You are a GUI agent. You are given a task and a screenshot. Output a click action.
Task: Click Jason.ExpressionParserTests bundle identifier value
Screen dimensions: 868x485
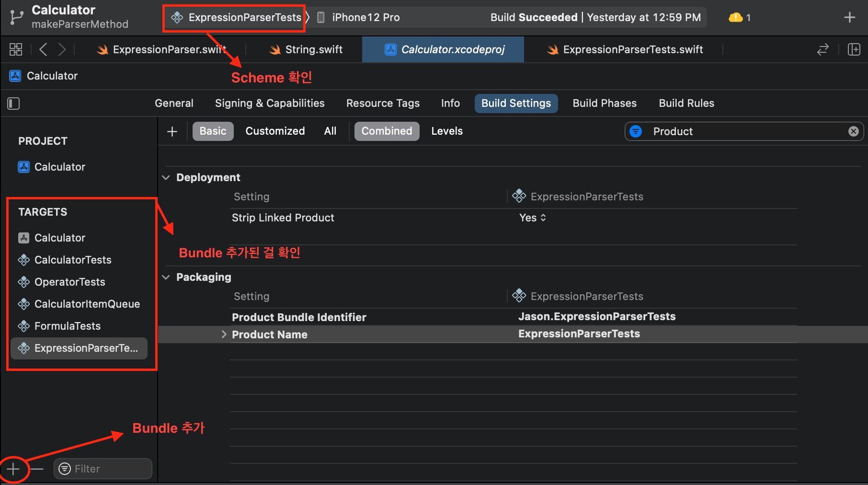pyautogui.click(x=597, y=317)
